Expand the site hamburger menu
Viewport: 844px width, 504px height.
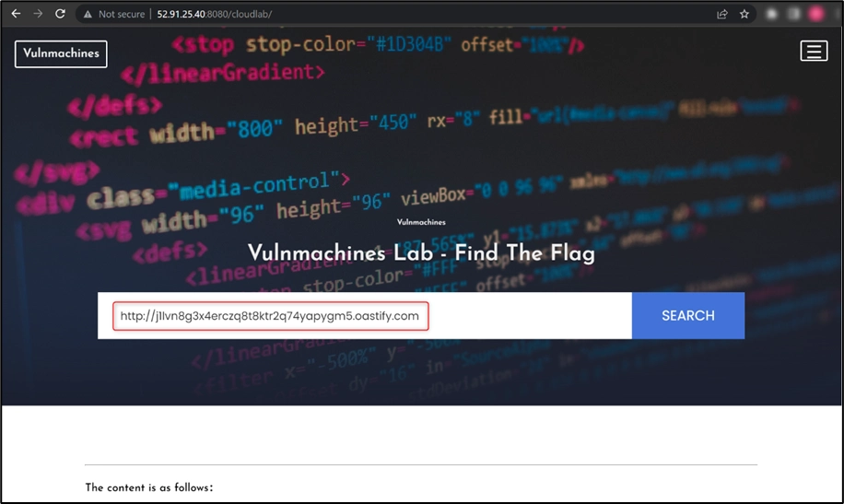point(814,51)
